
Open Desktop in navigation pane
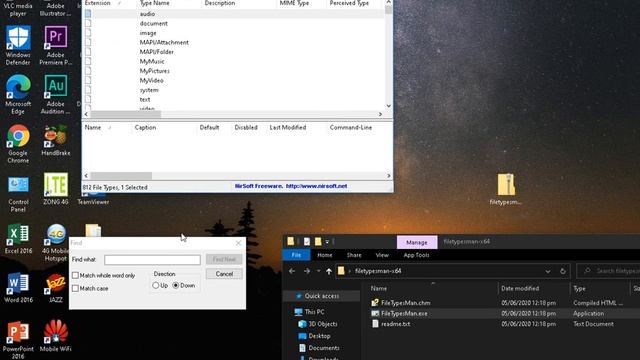click(319, 336)
